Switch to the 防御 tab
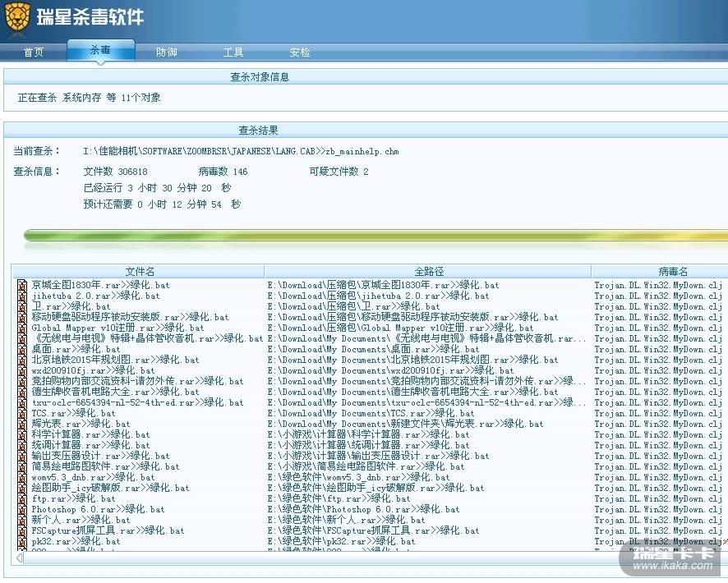The image size is (728, 583). (x=167, y=52)
